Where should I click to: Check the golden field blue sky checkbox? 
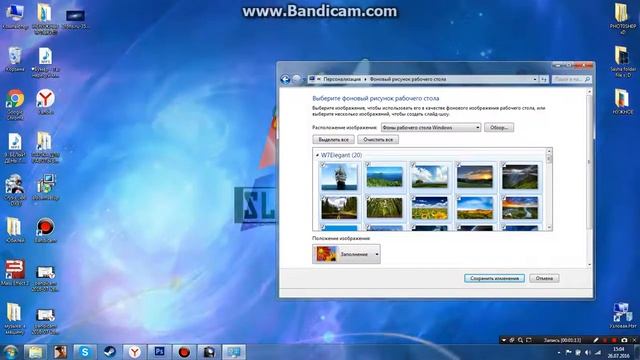pyautogui.click(x=459, y=197)
